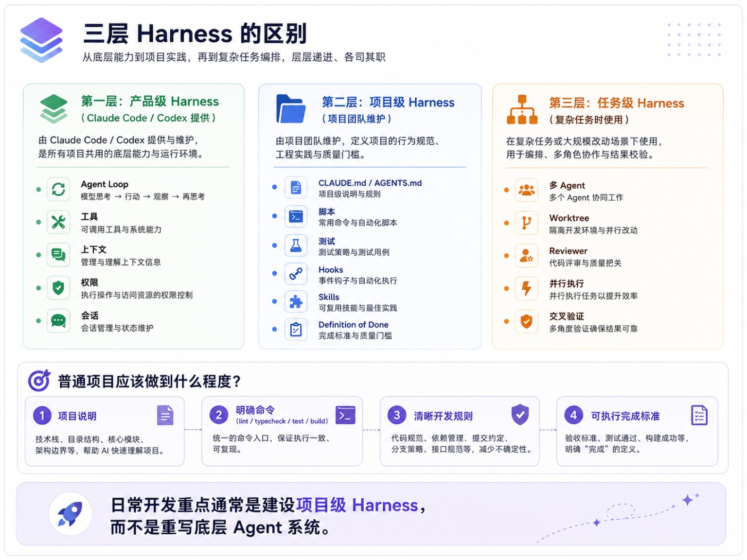Click the 脚本 label
The width and height of the screenshot is (747, 560).
click(327, 212)
